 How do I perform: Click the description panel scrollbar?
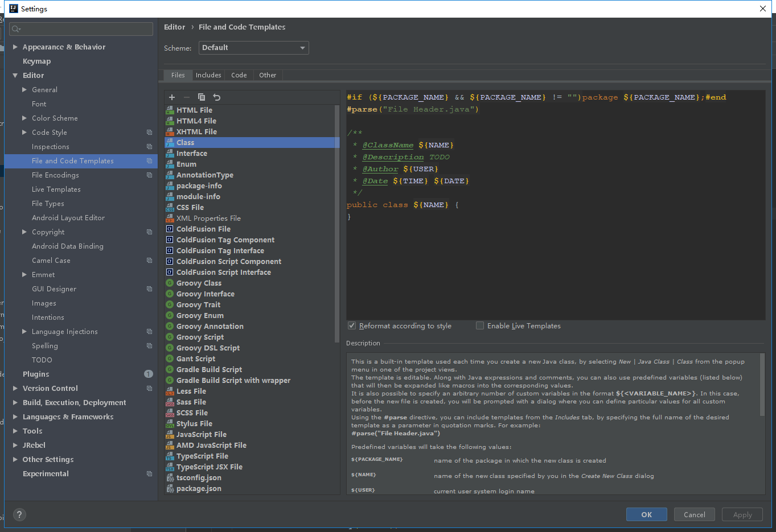762,385
